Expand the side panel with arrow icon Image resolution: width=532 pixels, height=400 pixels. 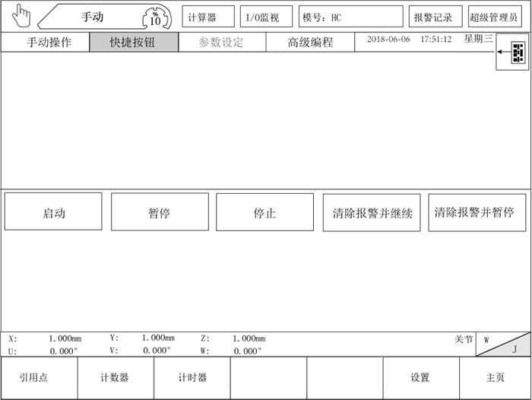click(x=513, y=52)
